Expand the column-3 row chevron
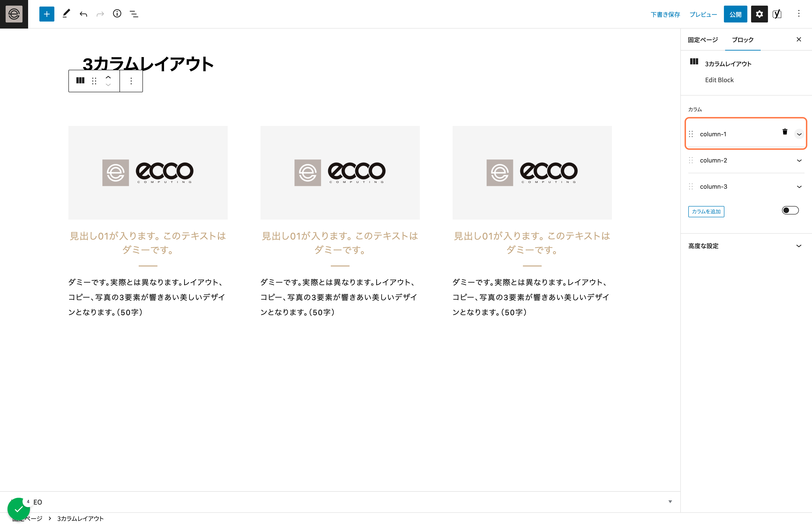This screenshot has height=524, width=812. [799, 186]
